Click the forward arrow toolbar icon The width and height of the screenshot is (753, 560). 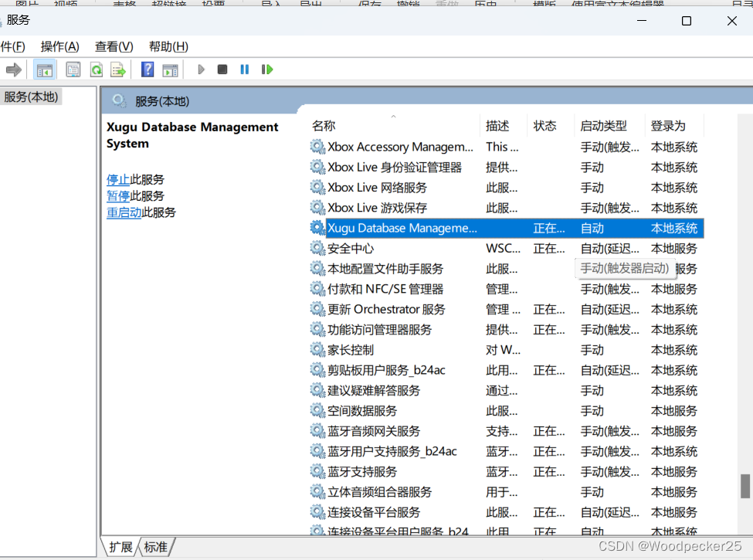13,70
